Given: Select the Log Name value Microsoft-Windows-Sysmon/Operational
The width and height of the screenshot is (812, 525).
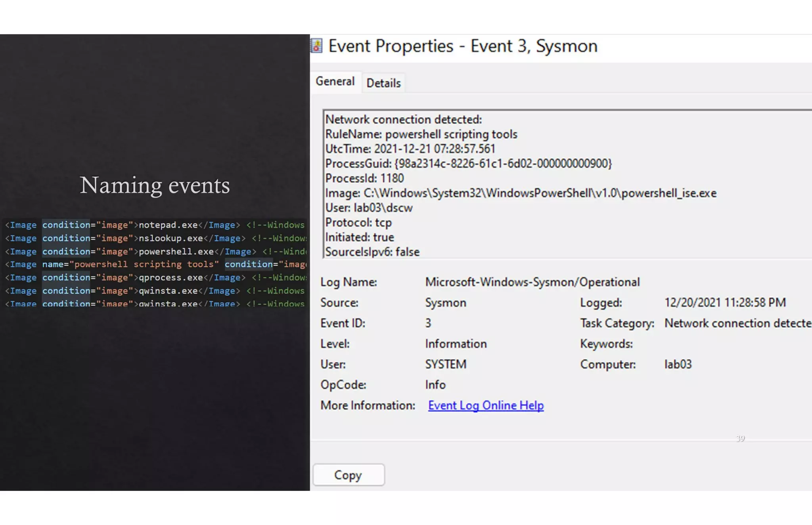Looking at the screenshot, I should [532, 282].
